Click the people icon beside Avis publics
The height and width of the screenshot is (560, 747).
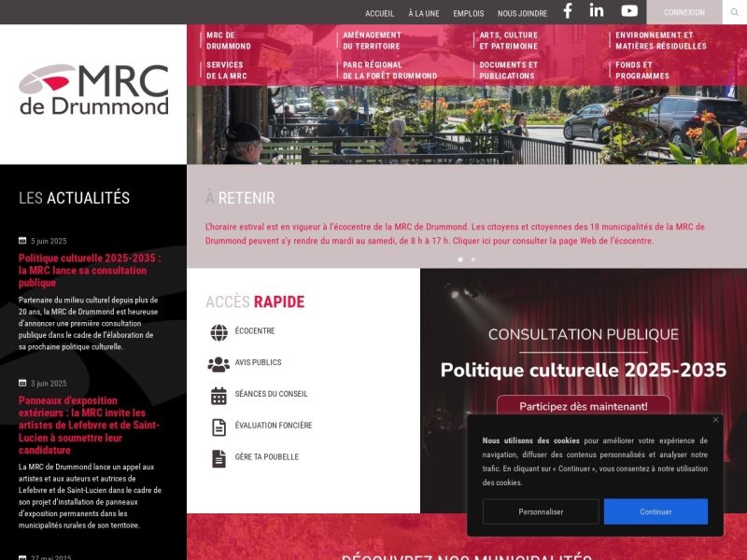218,364
